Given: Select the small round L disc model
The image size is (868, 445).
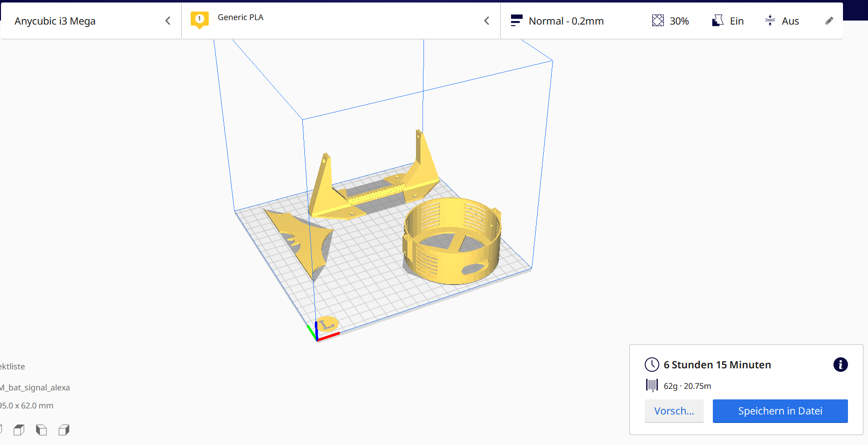Looking at the screenshot, I should (328, 324).
